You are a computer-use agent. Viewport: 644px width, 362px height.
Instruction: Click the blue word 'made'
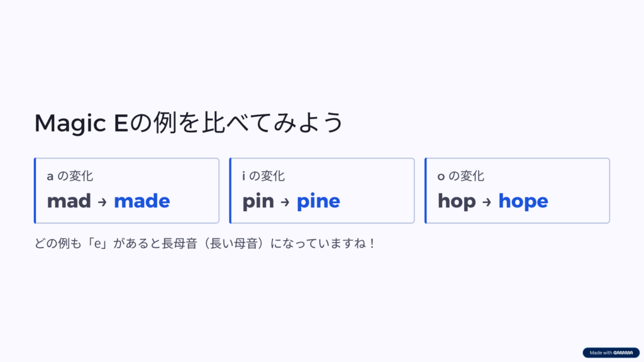[142, 200]
